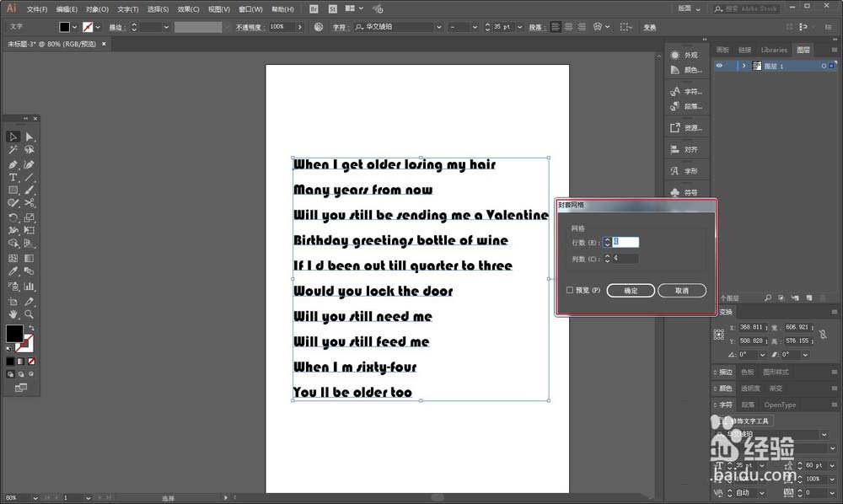The image size is (843, 504).
Task: Click the opacity 100% field
Action: [282, 27]
